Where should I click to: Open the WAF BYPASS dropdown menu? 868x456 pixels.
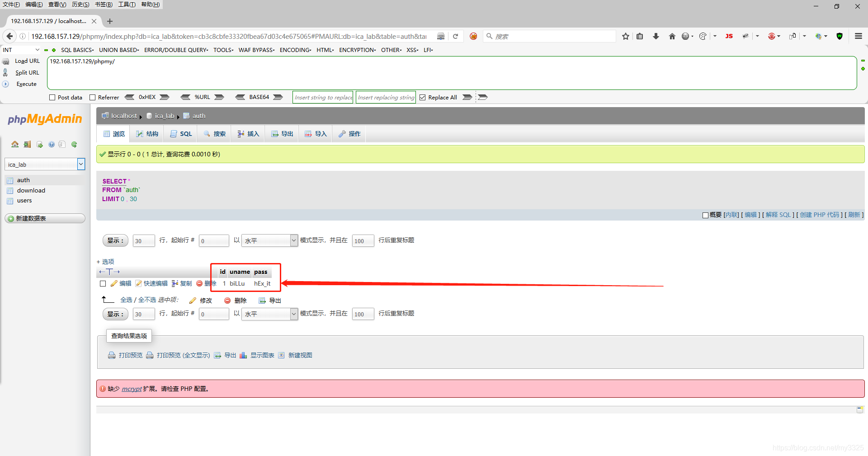257,50
